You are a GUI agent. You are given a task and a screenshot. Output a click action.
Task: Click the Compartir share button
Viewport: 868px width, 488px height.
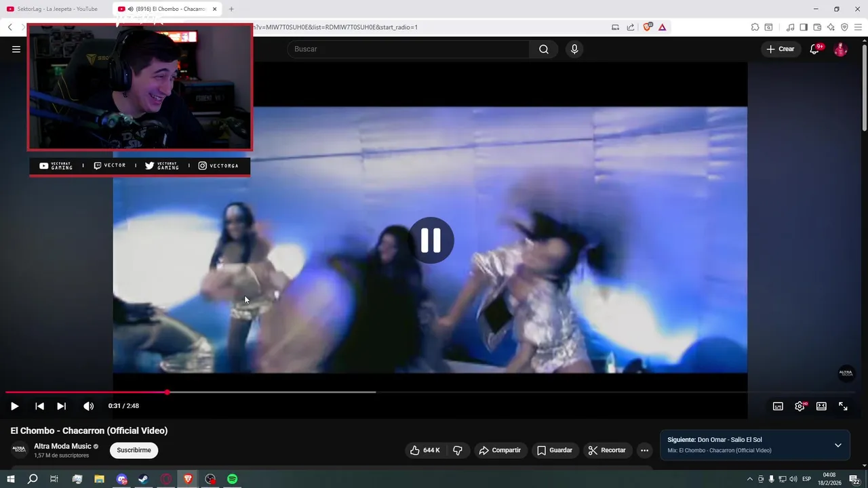point(500,450)
